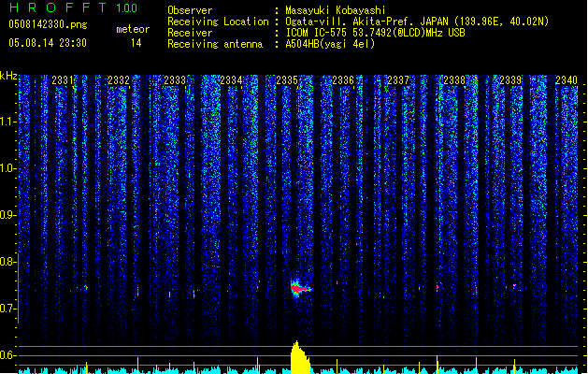Click the tall yellow signal peak in power graph
The width and height of the screenshot is (588, 374).
(x=300, y=357)
